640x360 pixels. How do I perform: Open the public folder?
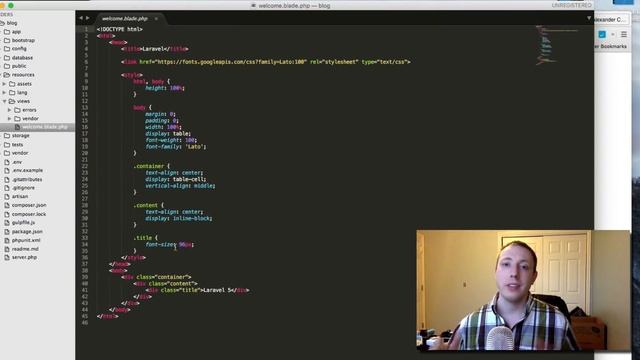click(19, 66)
